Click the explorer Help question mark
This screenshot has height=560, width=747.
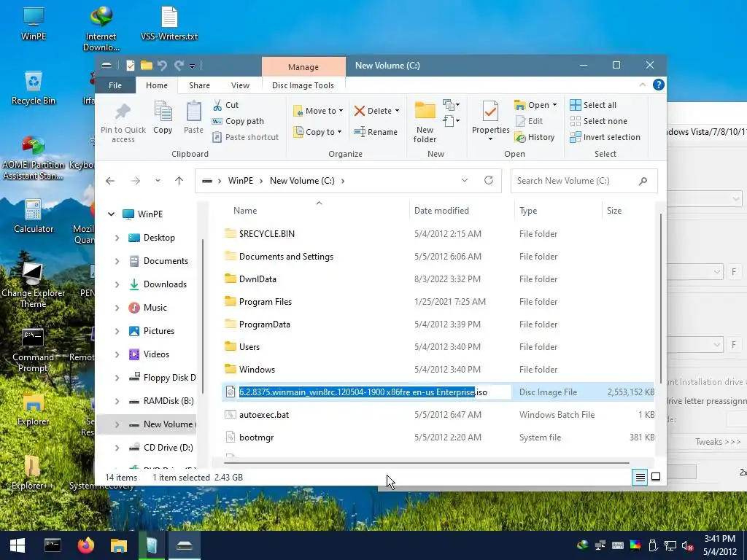click(x=659, y=85)
